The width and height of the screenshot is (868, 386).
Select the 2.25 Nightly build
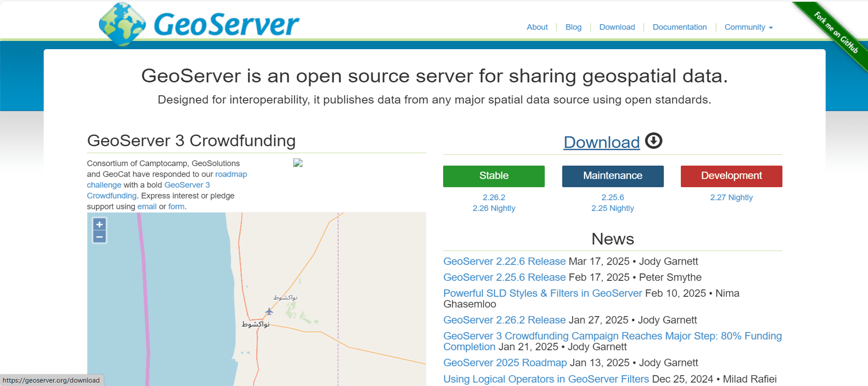613,208
